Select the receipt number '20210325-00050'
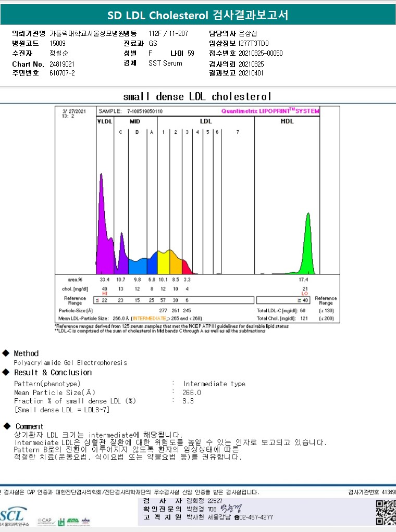Screen dimensions: 396x532 pyautogui.click(x=261, y=53)
